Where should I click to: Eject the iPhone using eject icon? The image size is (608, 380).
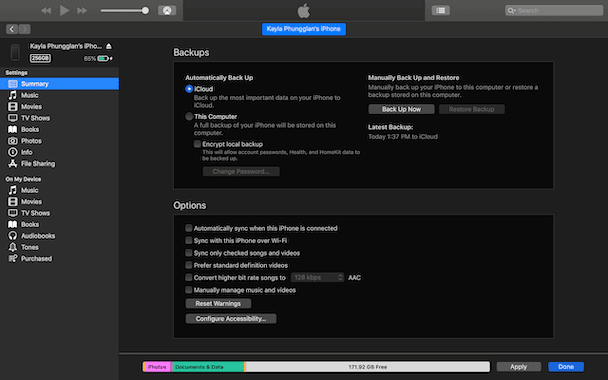[x=109, y=46]
